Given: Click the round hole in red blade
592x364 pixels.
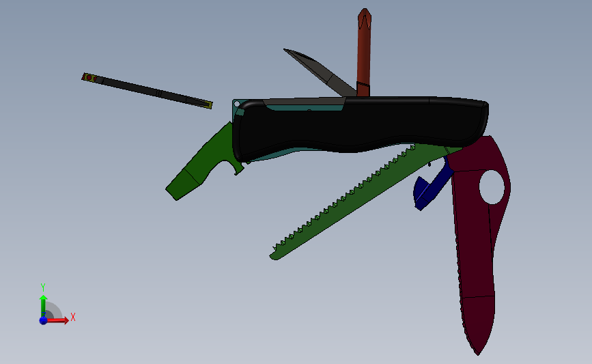Looking at the screenshot, I should (x=492, y=187).
